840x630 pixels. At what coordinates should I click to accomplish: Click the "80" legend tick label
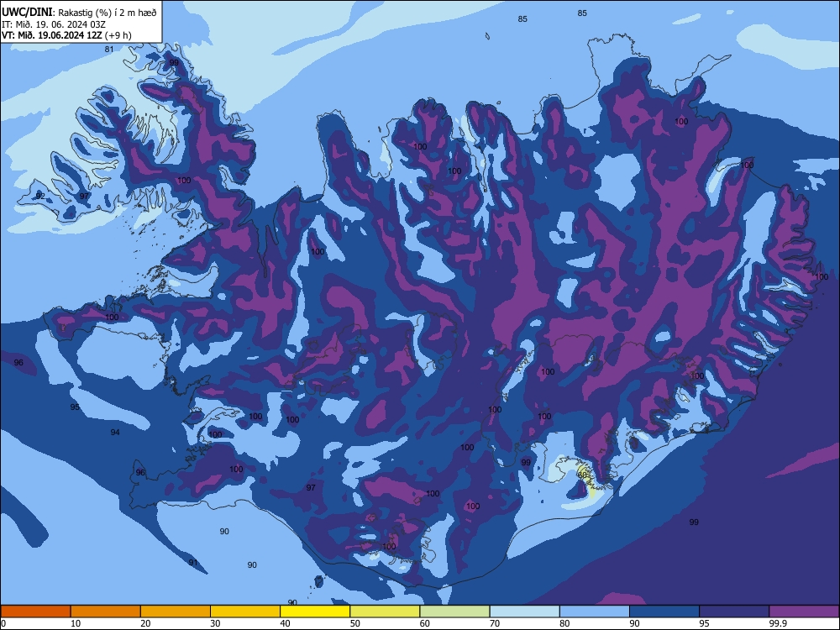pos(564,623)
